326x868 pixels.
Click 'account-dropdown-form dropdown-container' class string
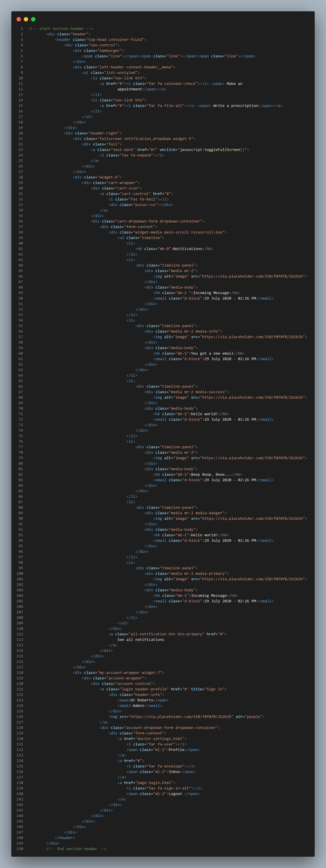pyautogui.click(x=171, y=727)
